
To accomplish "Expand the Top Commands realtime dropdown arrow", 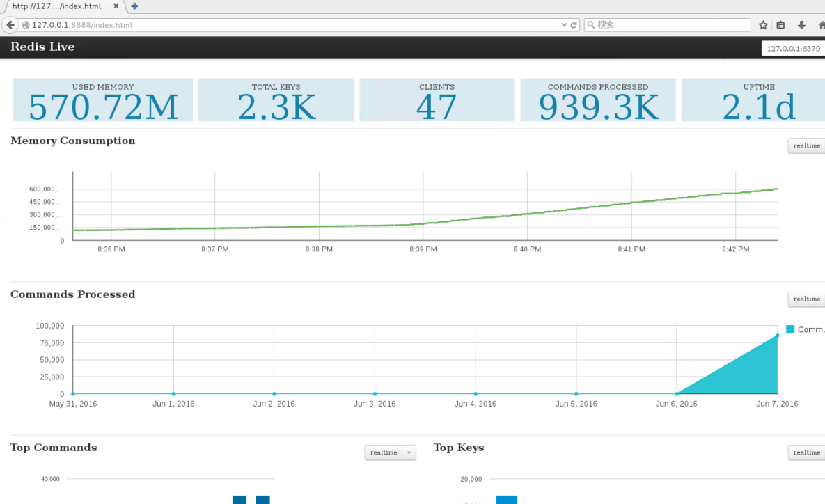I will pos(409,452).
